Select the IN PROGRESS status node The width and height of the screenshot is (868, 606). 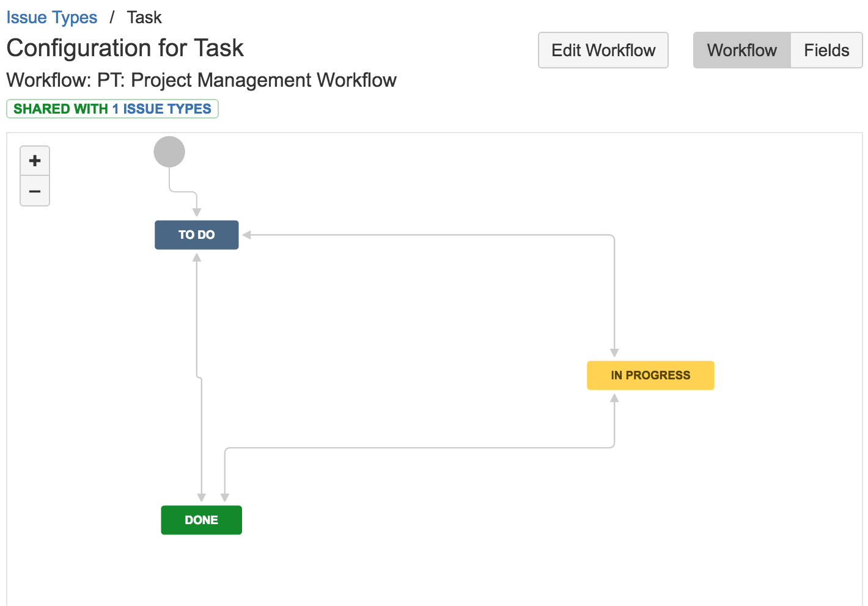pyautogui.click(x=650, y=375)
